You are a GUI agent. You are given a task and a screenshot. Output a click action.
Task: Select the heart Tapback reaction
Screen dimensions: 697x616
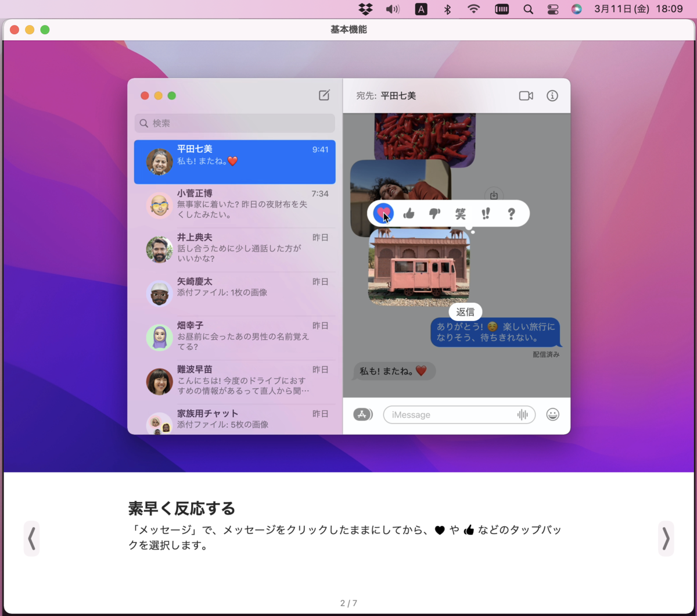tap(384, 213)
